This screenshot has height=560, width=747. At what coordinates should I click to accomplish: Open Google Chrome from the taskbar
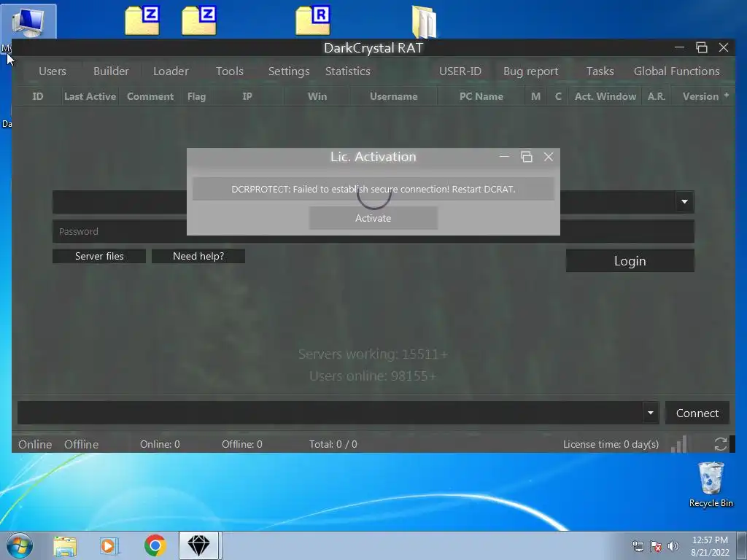[155, 545]
